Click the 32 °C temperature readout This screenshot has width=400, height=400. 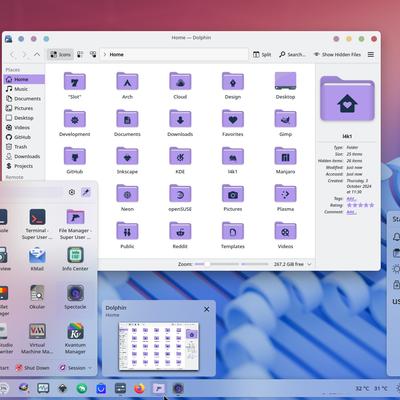362,389
